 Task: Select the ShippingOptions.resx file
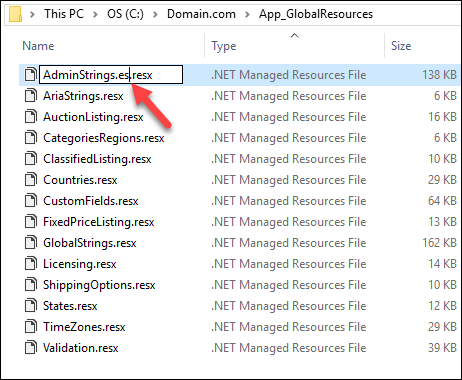99,285
